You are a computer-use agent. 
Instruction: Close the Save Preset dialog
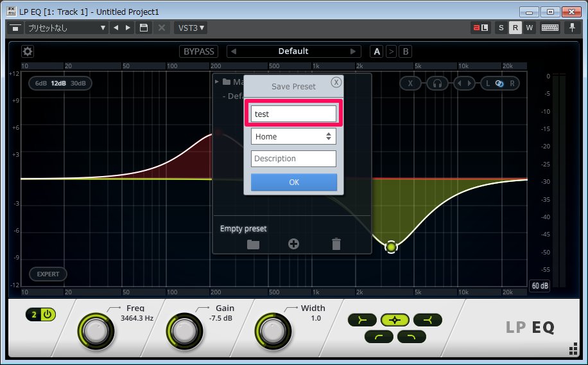coord(336,82)
